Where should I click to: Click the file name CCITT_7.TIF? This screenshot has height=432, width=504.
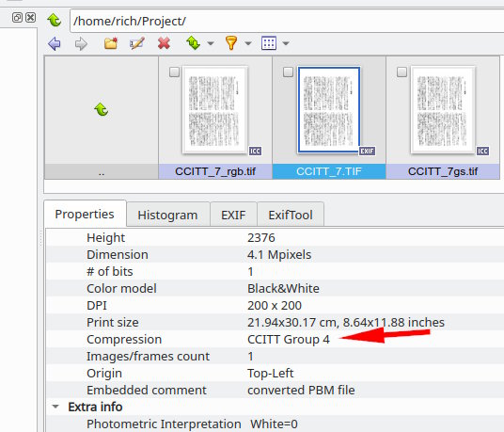tap(329, 171)
